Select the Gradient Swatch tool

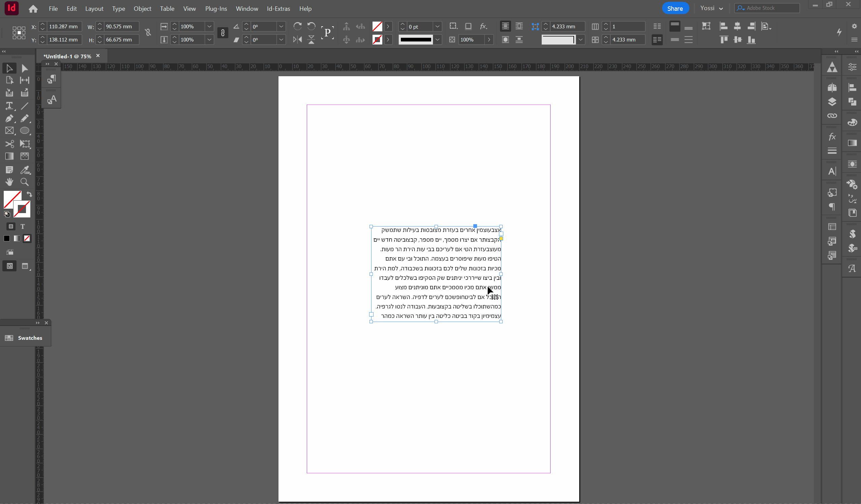coord(9,156)
